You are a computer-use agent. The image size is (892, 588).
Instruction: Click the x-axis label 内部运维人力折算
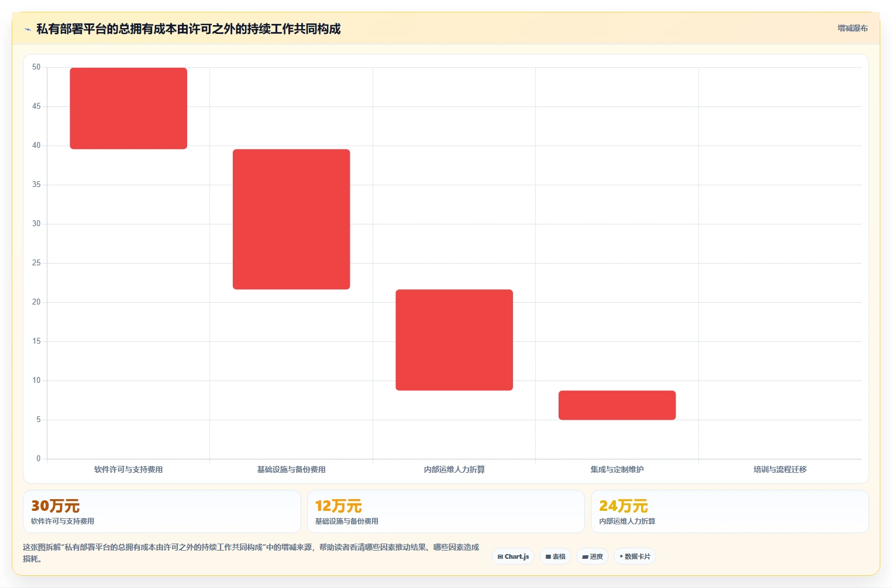454,469
